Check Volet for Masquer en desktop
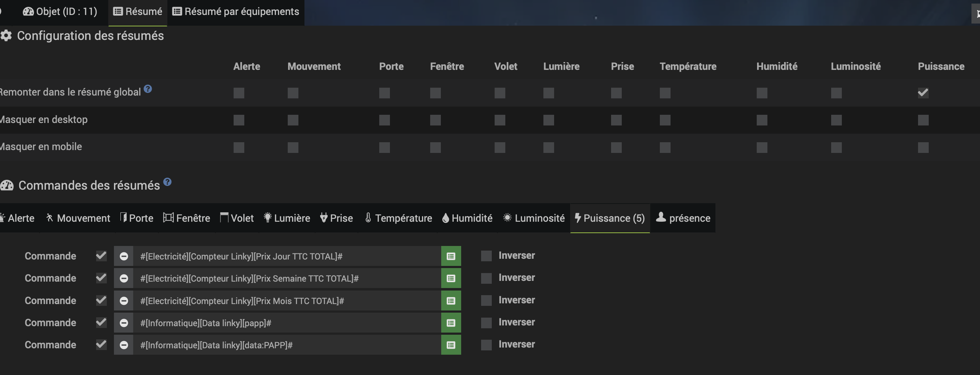Viewport: 980px width, 375px height. click(500, 120)
